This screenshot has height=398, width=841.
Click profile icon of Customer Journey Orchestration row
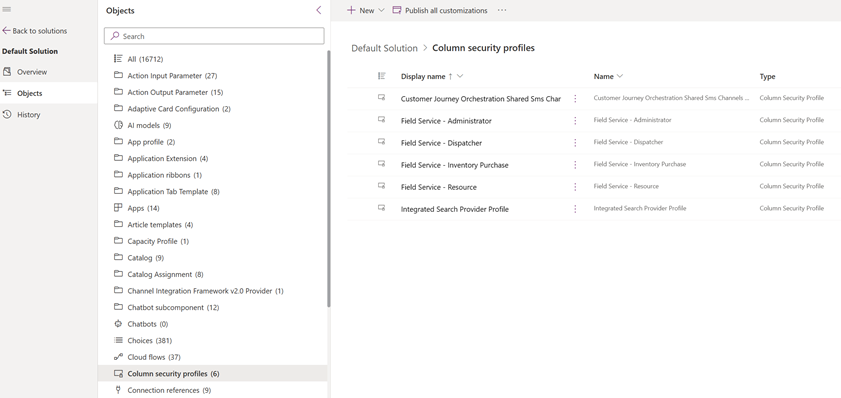tap(381, 98)
